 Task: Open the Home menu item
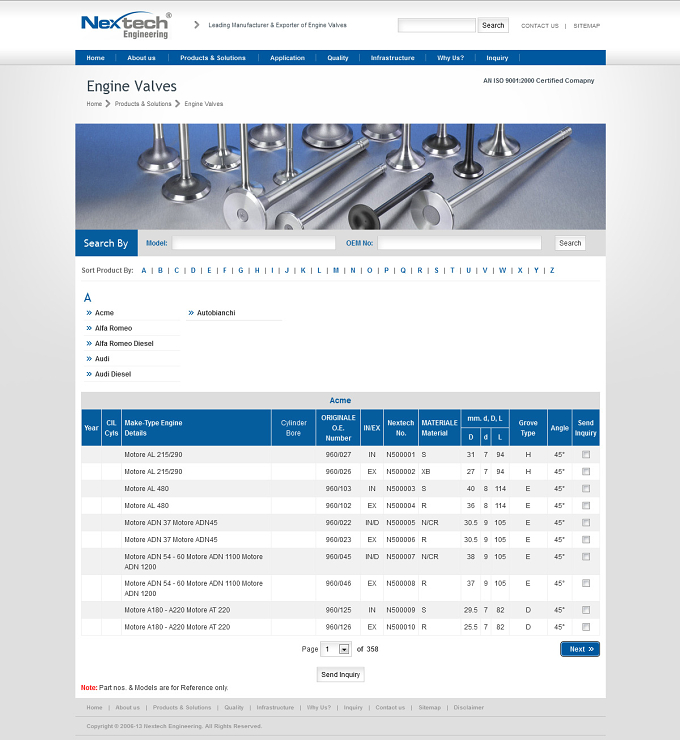pos(95,58)
